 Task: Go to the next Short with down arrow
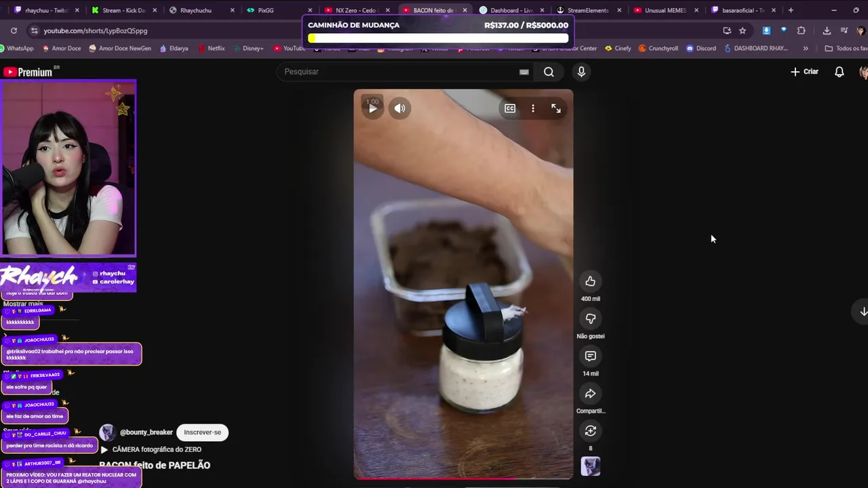pos(863,311)
